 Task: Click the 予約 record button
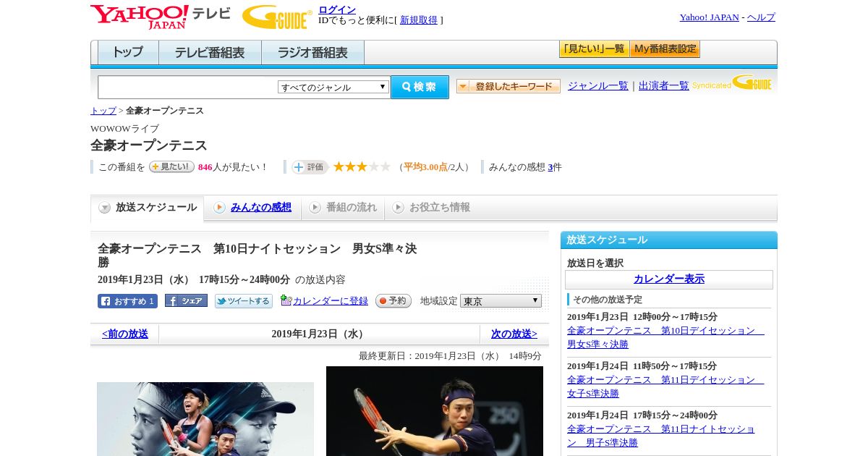(x=393, y=300)
